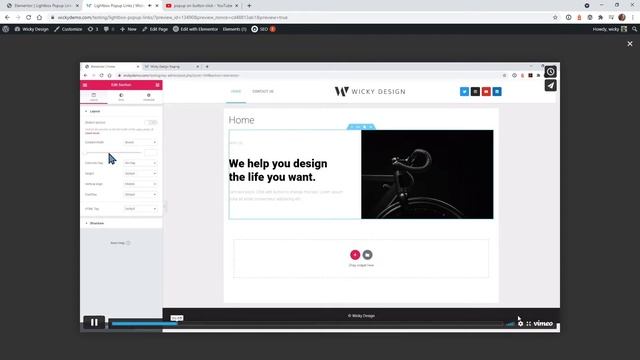Image resolution: width=640 pixels, height=360 pixels.
Task: Open the HTML Tag dropdown
Action: click(140, 209)
